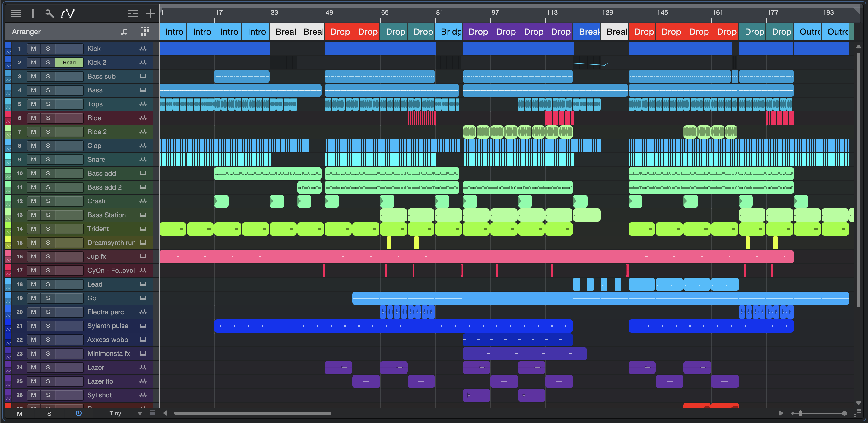The image size is (868, 423).
Task: Solo the Sylenth pulse track
Action: pos(48,326)
